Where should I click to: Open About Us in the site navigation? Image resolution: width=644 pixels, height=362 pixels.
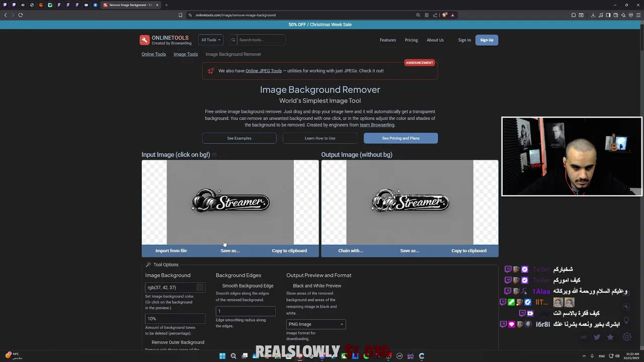(435, 40)
